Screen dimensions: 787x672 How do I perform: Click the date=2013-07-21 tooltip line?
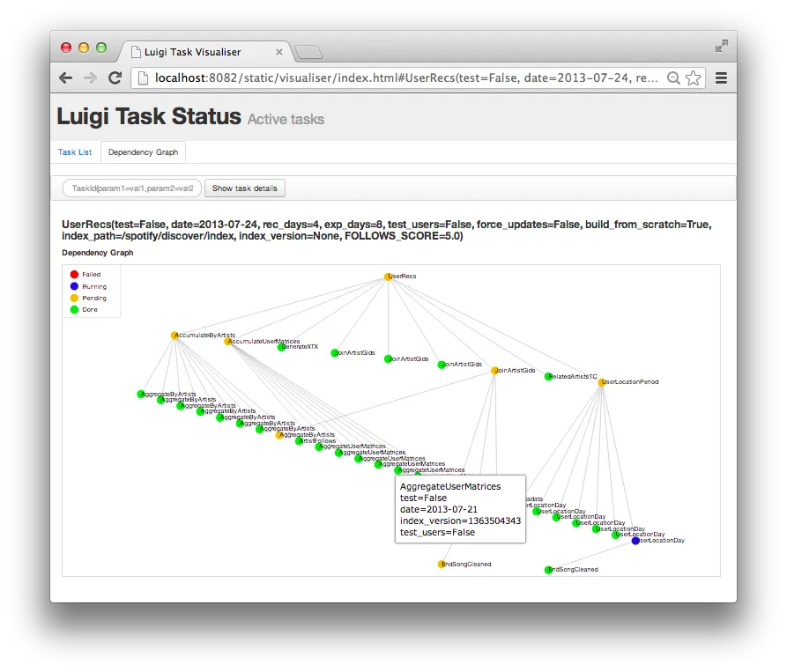point(439,509)
